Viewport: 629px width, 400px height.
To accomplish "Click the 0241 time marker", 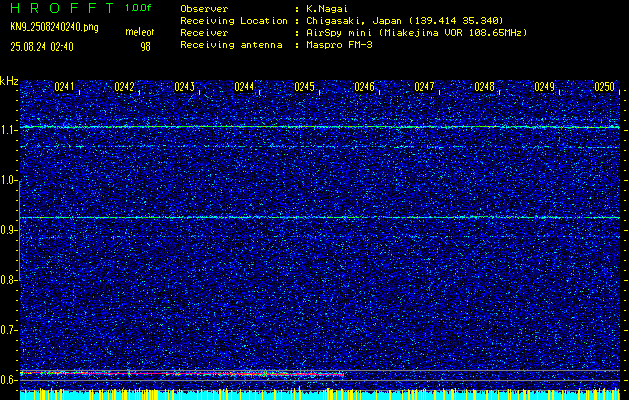I will point(64,87).
